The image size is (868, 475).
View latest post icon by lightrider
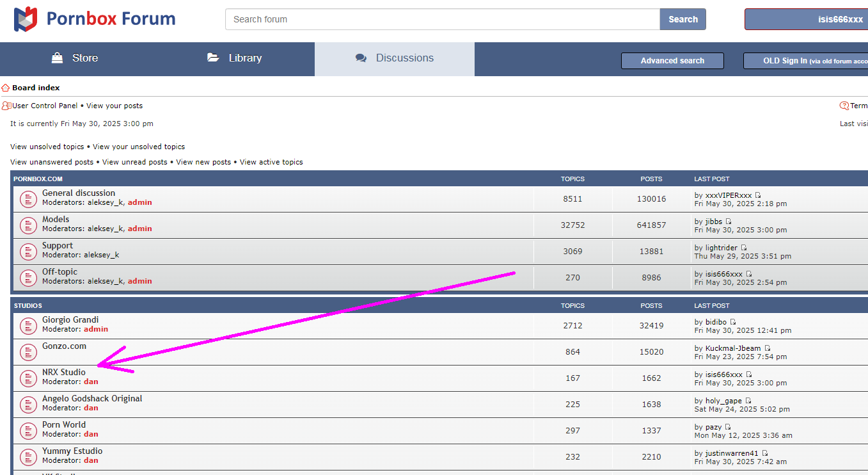click(744, 248)
